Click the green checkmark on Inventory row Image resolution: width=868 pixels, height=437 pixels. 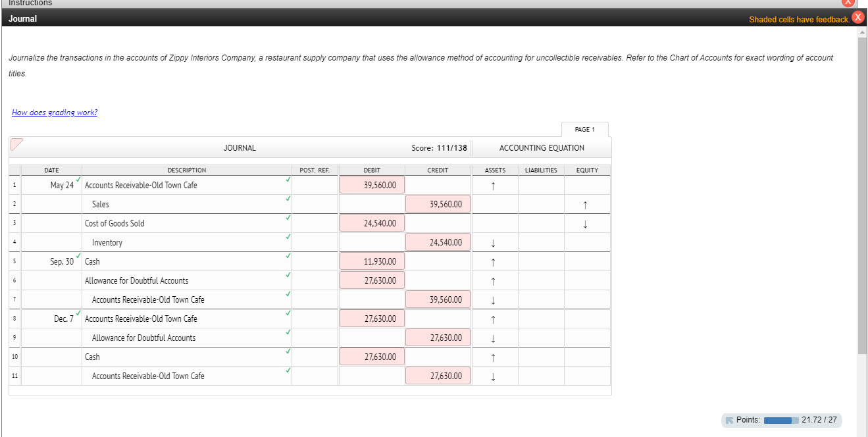(288, 236)
